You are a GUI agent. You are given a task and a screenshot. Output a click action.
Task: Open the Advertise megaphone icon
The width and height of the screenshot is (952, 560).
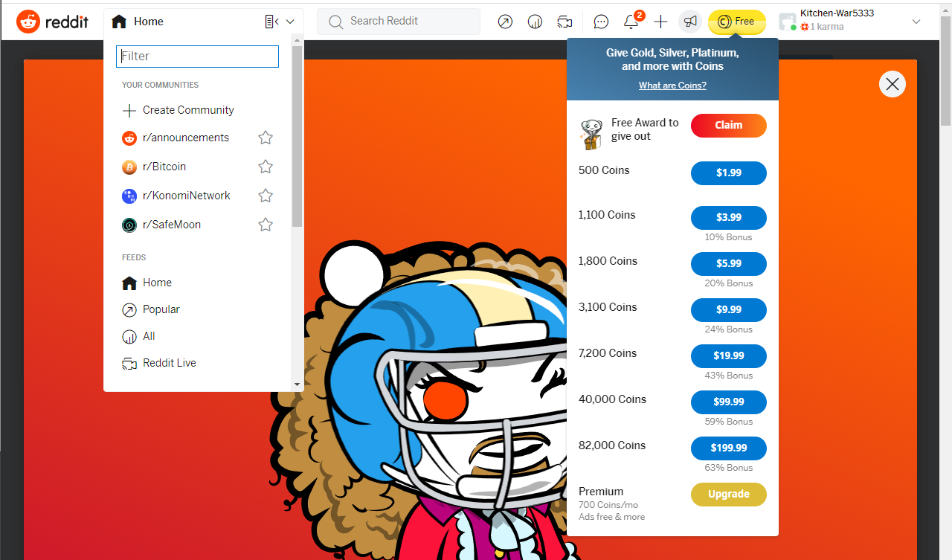[689, 22]
